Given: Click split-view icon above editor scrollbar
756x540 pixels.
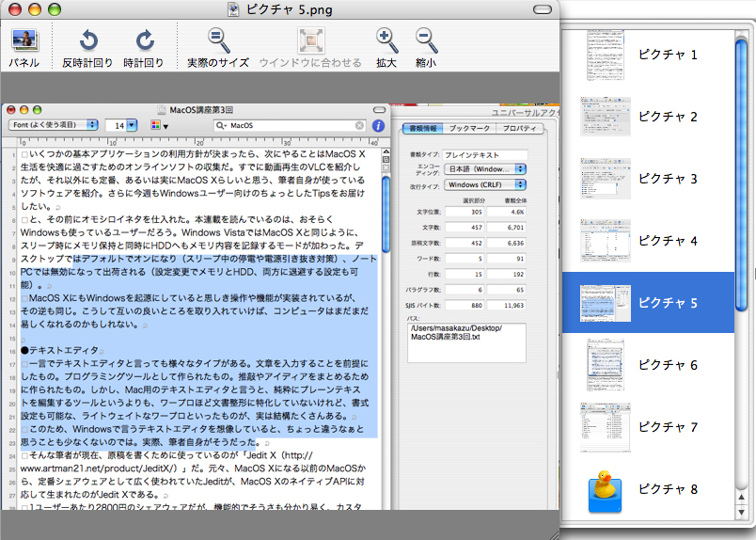Looking at the screenshot, I should click(x=386, y=159).
